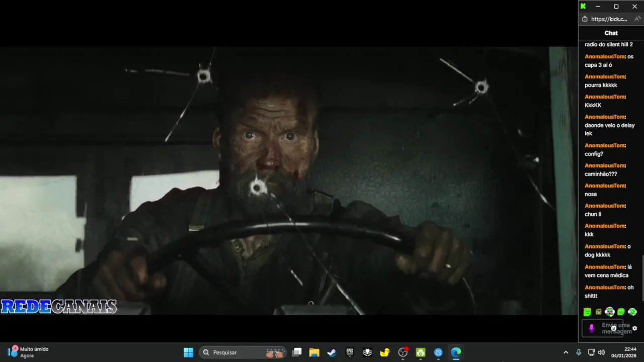Launch Epic Games from the taskbar
The width and height of the screenshot is (644, 362).
[x=350, y=352]
